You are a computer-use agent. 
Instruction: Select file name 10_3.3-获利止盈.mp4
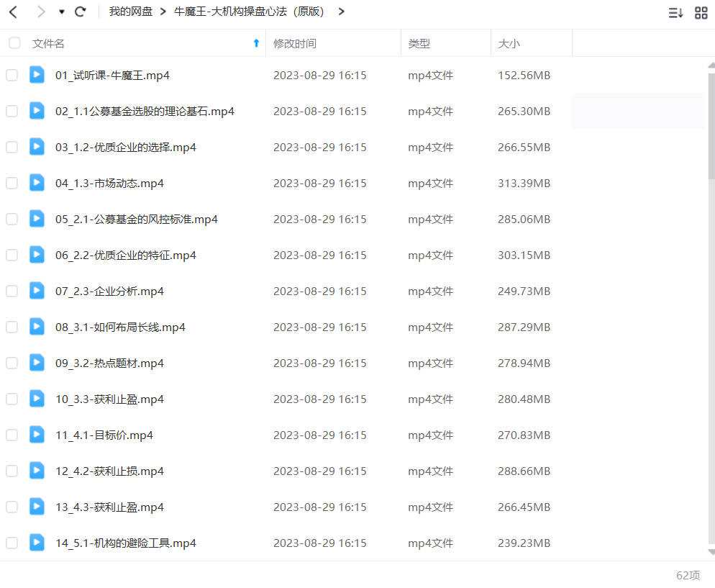(x=109, y=399)
